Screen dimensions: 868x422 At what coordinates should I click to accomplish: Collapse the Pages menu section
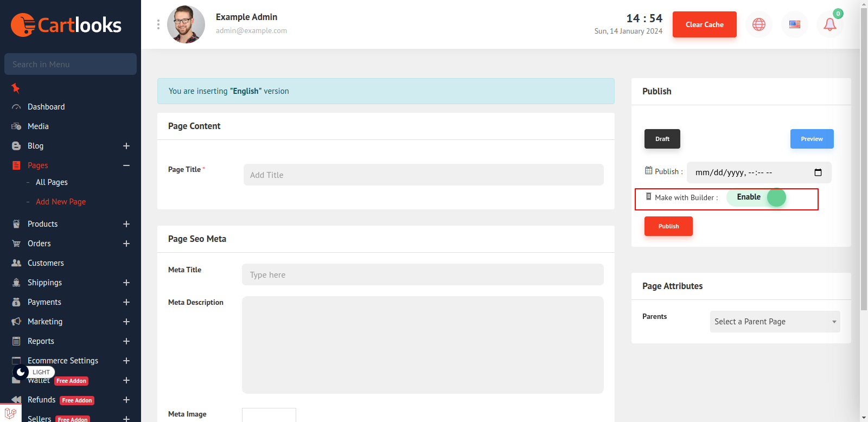(126, 165)
